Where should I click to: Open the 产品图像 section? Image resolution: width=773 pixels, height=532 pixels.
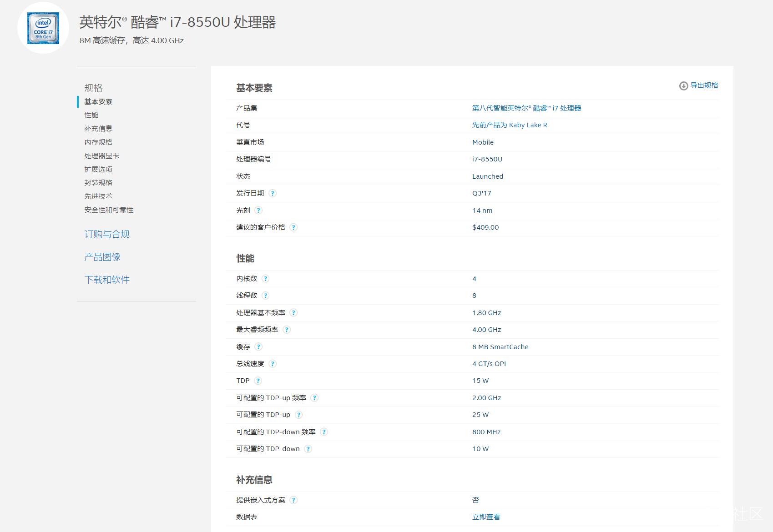pos(102,257)
